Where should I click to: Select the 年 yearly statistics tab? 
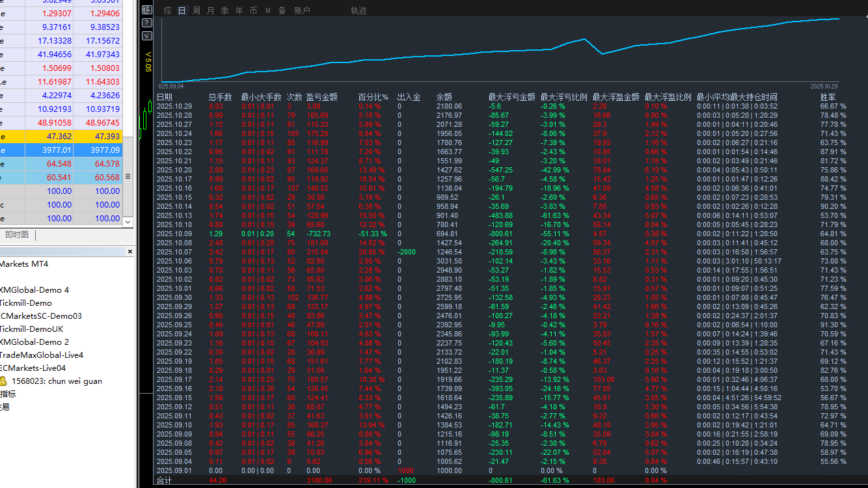coord(239,10)
